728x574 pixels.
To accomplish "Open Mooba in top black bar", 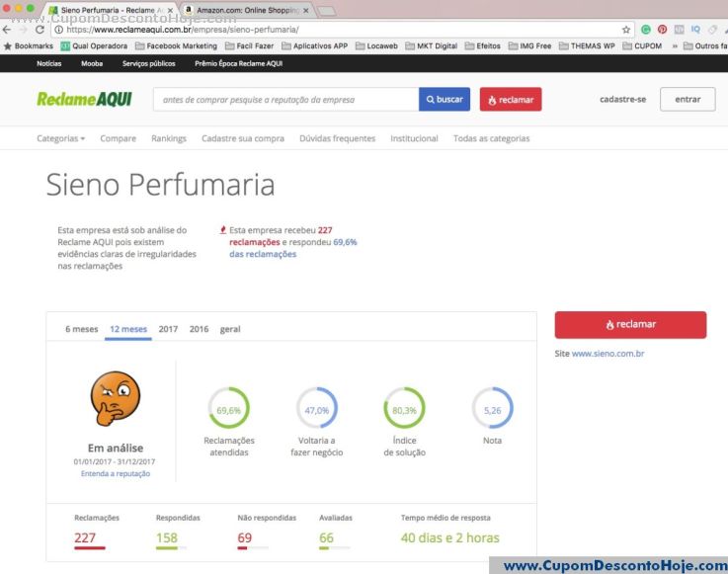I will 92,63.
